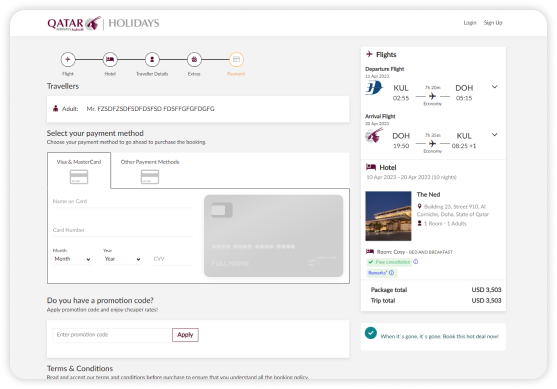Go to the Hotel step icon

point(110,59)
